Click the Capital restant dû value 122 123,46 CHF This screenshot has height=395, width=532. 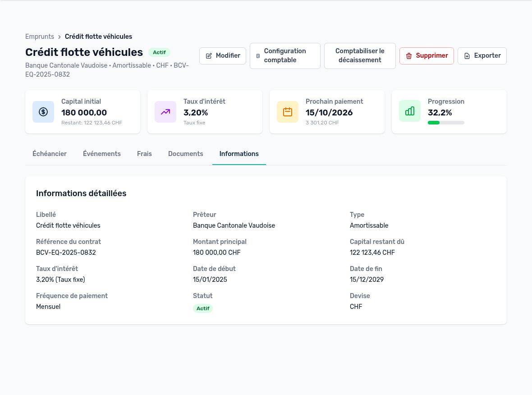pos(372,253)
